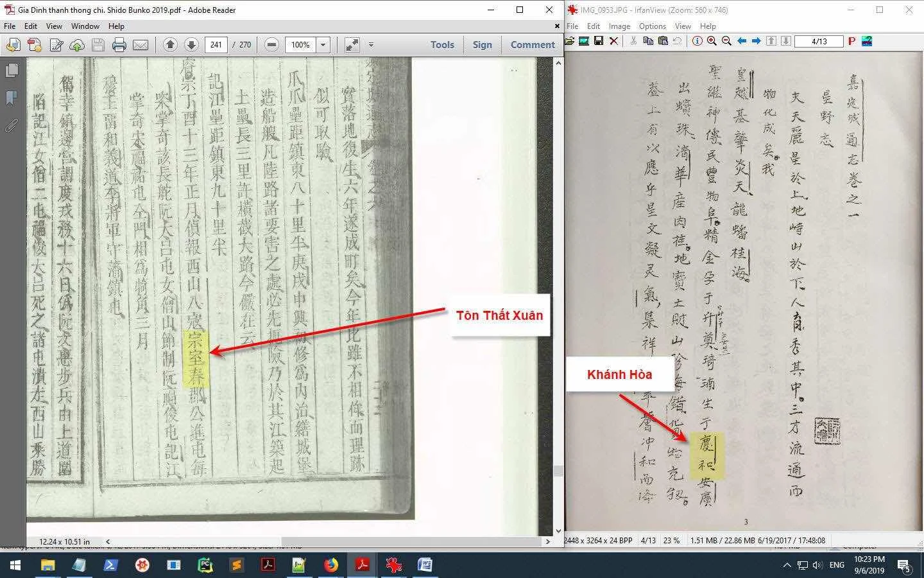Click IrfanView first-image up arrow icon
This screenshot has width=924, height=578.
tap(771, 41)
